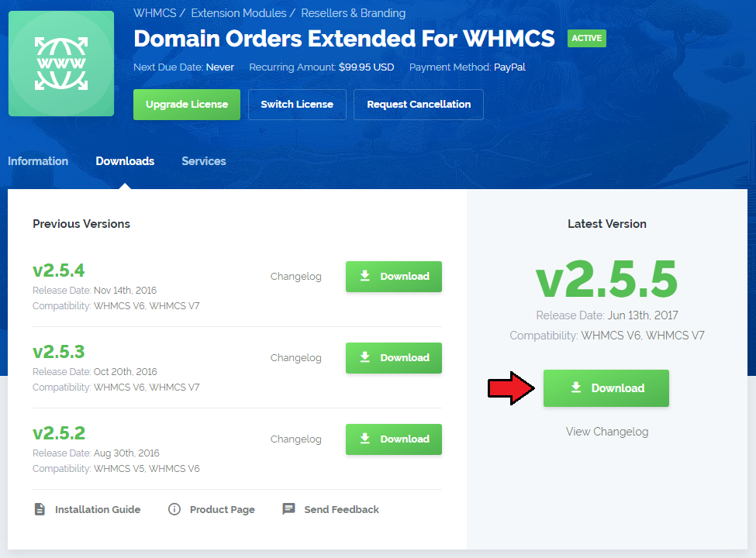Click Upgrade License button
The width and height of the screenshot is (756, 558).
(187, 105)
